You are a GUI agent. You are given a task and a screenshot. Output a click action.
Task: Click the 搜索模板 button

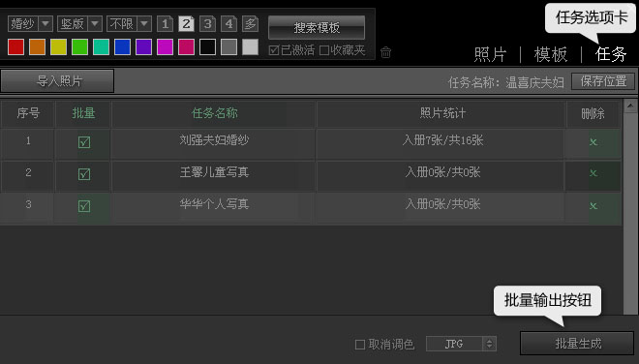point(317,27)
